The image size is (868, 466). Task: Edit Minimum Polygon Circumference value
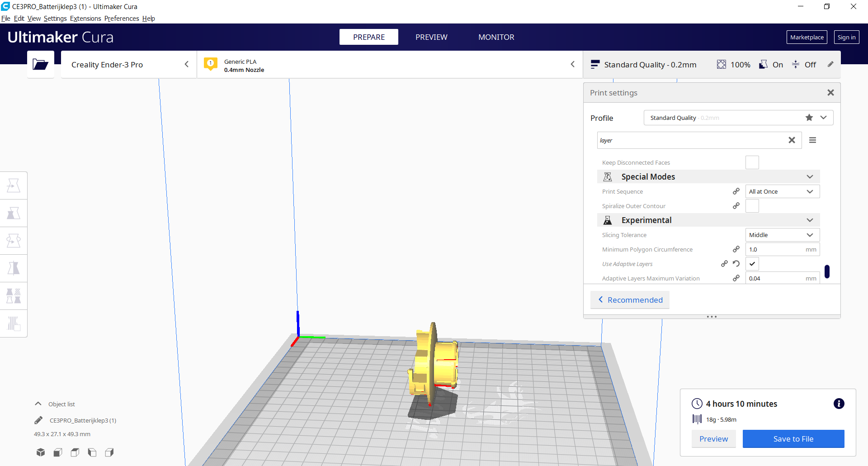783,249
